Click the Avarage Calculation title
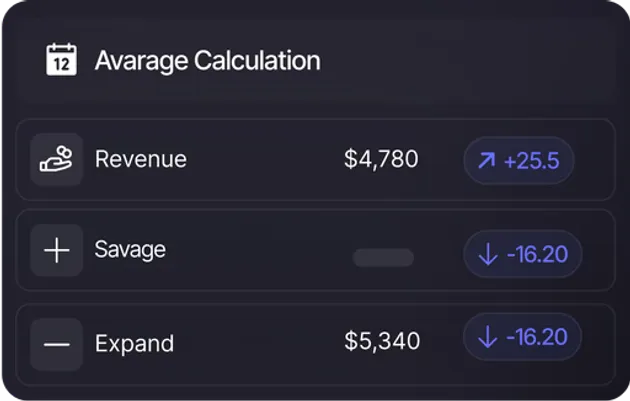This screenshot has height=401, width=630. tap(207, 60)
